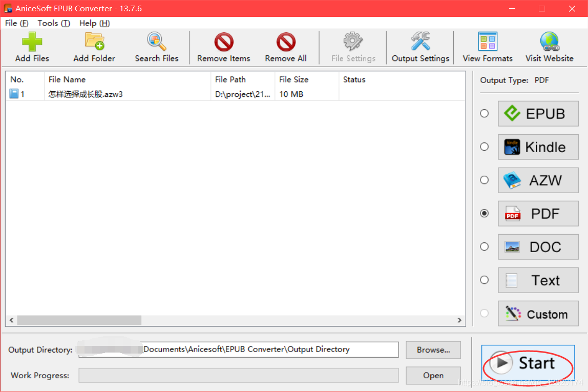Click the Work Progress bar
Image resolution: width=588 pixels, height=392 pixels.
239,375
